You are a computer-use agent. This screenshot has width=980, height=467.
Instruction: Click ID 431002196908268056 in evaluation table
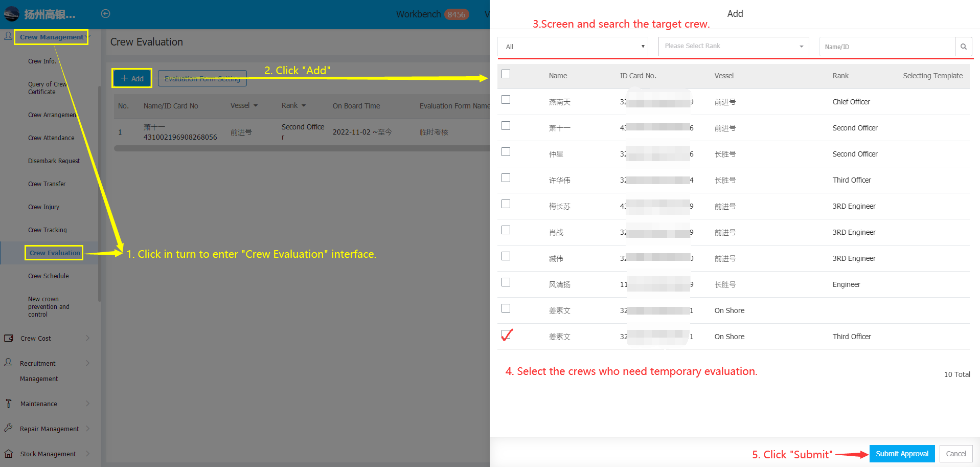[x=180, y=137]
